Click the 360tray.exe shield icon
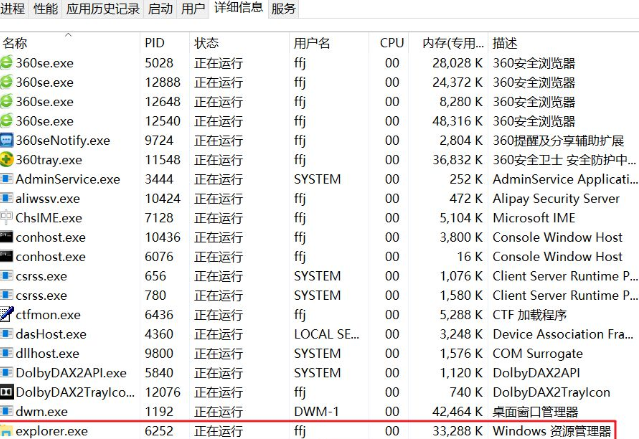The image size is (639, 439). [7, 160]
